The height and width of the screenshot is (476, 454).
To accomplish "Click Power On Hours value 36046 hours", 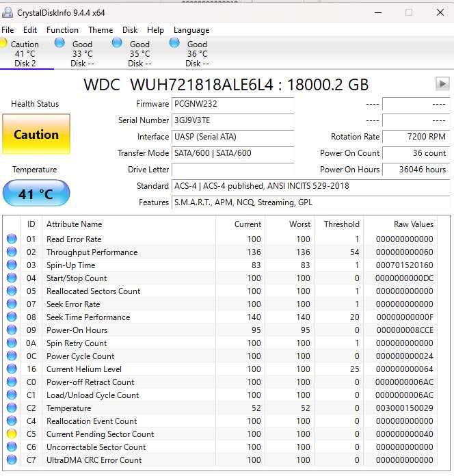I will tap(416, 170).
